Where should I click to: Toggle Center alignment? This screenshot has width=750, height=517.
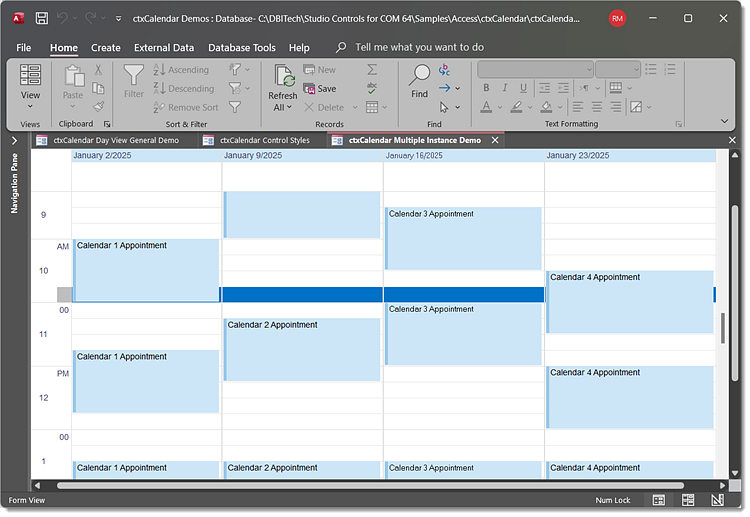pyautogui.click(x=596, y=107)
